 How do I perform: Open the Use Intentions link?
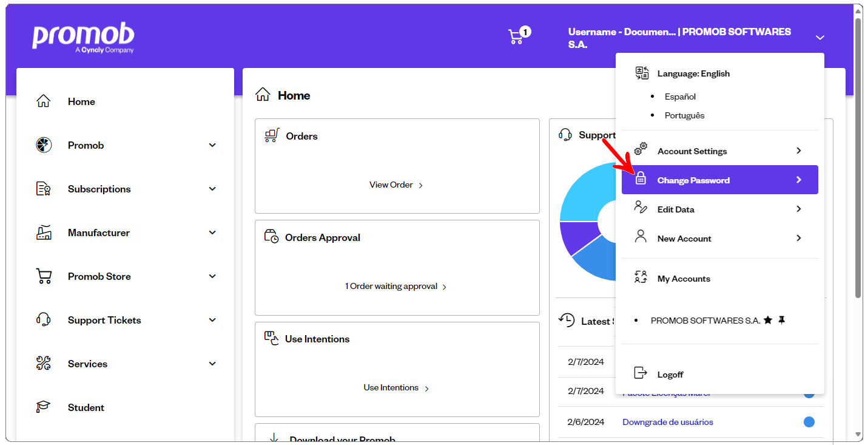[x=396, y=387]
